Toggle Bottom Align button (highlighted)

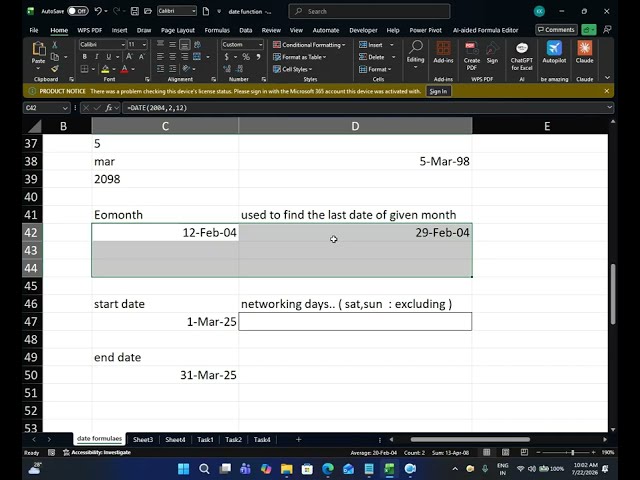(x=185, y=44)
